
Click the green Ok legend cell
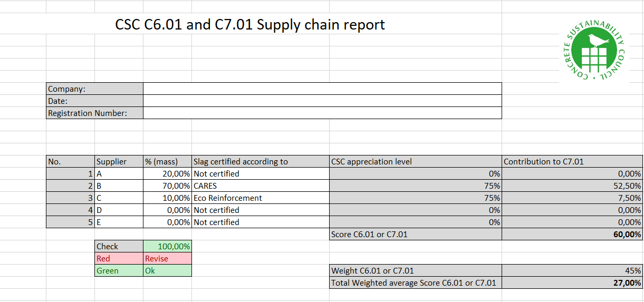coord(167,271)
